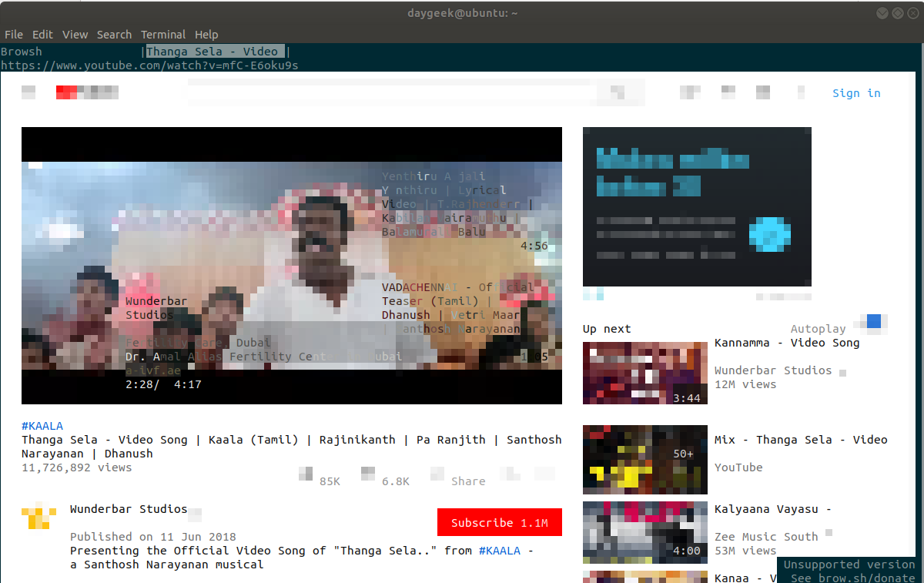
Task: Click the Wunderbar Studios overlay in the video
Action: pos(156,308)
